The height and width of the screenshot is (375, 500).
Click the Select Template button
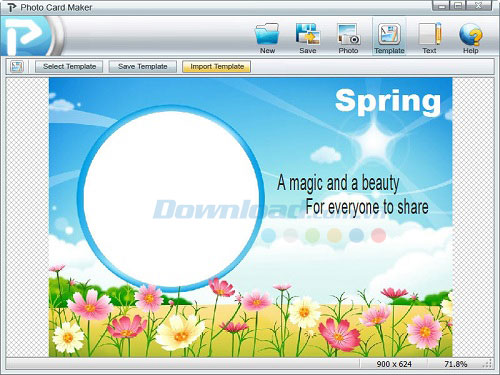click(69, 67)
